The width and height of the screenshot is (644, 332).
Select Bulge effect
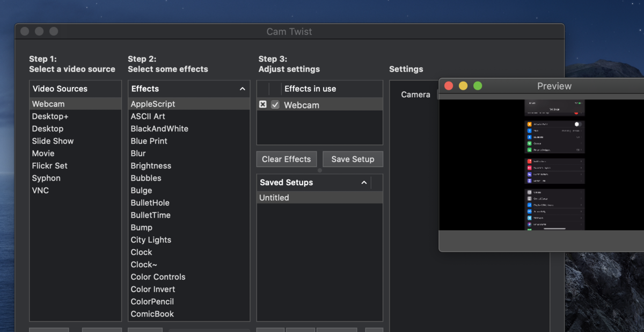pos(189,190)
